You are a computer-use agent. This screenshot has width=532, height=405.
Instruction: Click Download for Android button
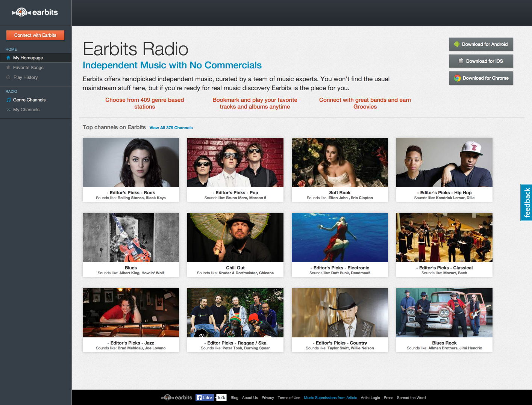pos(481,44)
